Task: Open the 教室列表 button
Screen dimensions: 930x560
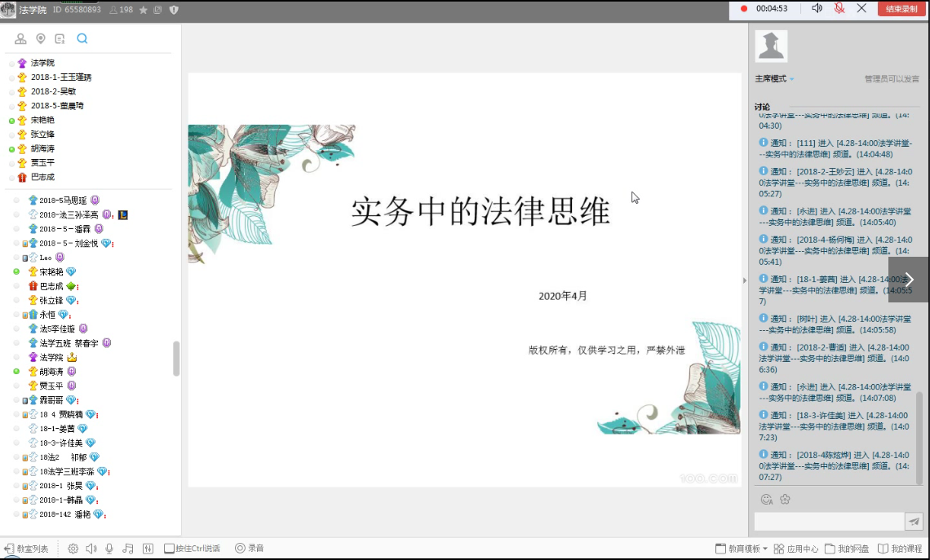Action: click(x=26, y=549)
